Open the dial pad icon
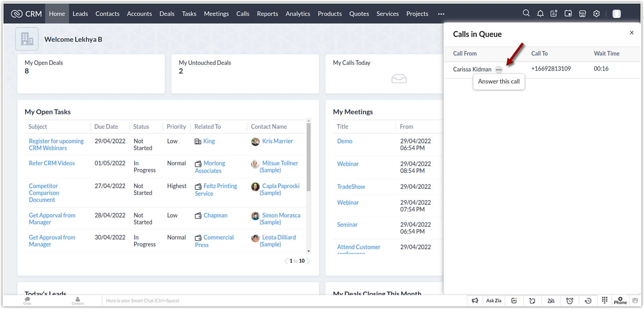The image size is (644, 309). 605,300
